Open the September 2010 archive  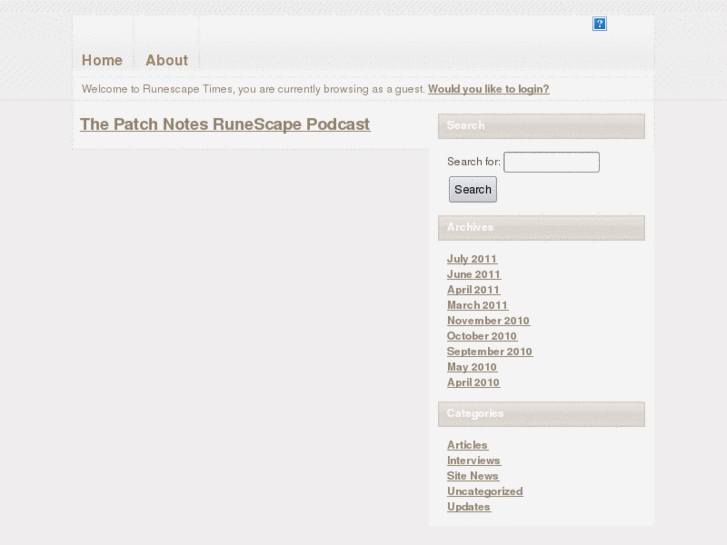point(490,352)
